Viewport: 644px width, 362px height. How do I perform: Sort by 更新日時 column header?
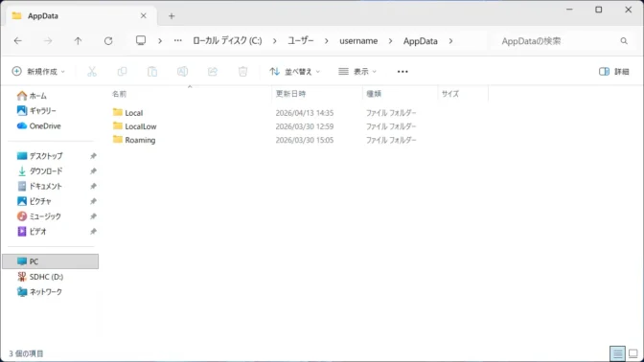point(316,94)
